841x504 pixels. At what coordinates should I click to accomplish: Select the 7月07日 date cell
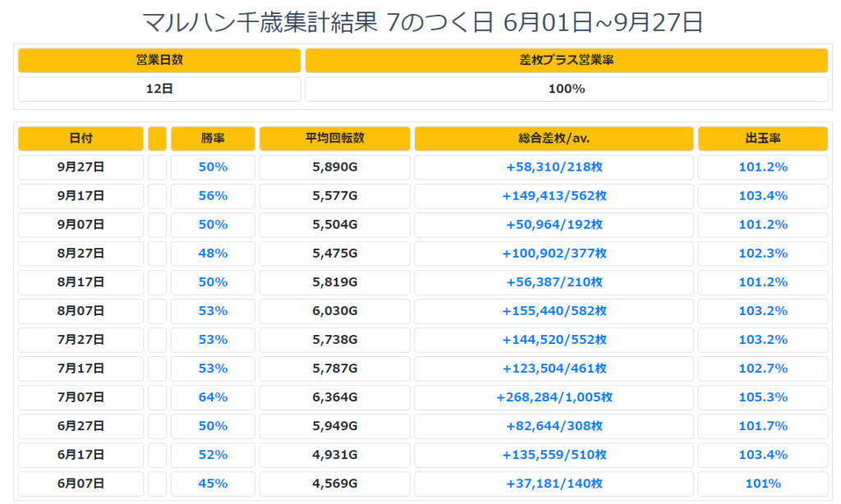coord(80,397)
